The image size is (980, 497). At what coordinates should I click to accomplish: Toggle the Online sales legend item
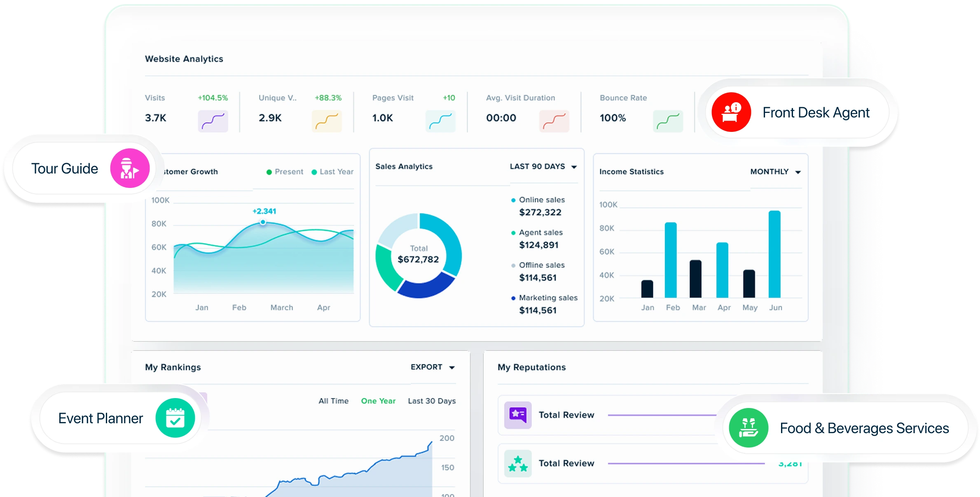(x=538, y=200)
